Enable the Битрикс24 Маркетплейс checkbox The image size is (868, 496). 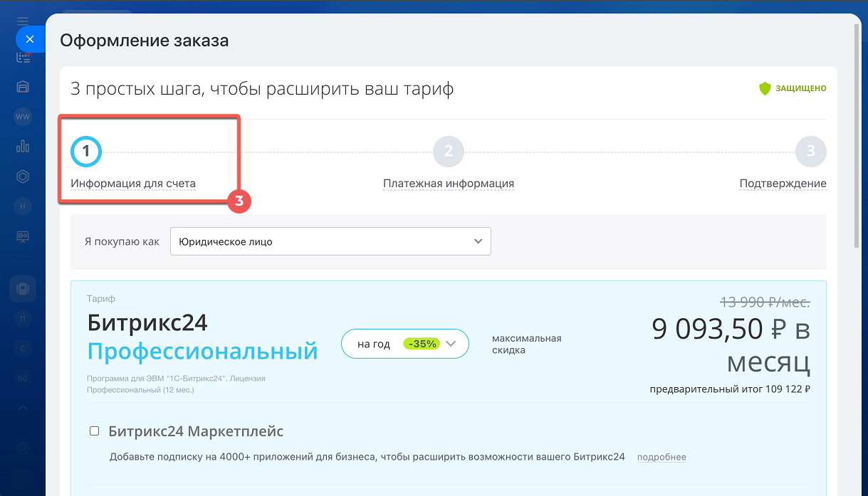[94, 431]
